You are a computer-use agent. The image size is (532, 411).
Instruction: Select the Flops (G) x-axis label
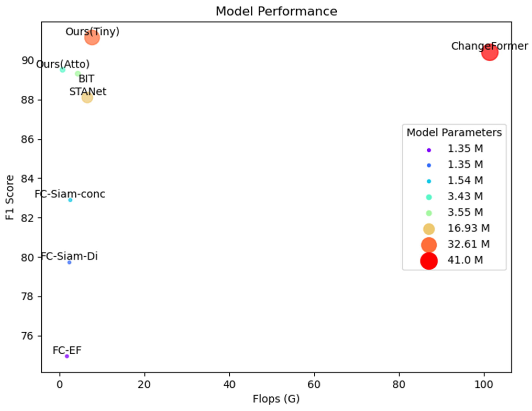[276, 399]
